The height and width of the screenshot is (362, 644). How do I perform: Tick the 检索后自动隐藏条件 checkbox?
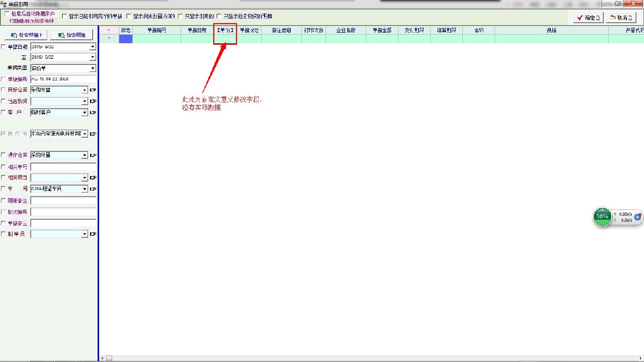[7, 14]
